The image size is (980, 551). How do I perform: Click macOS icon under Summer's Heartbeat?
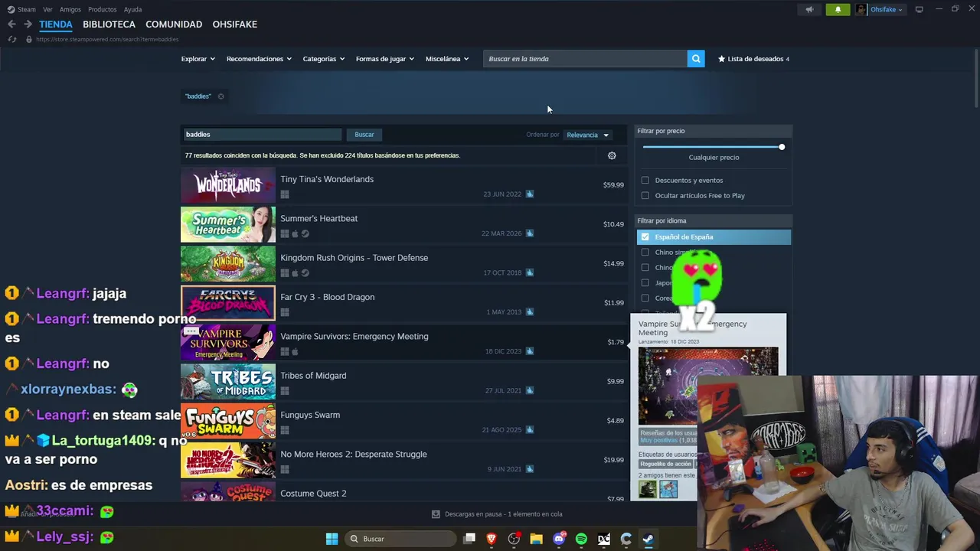(295, 233)
